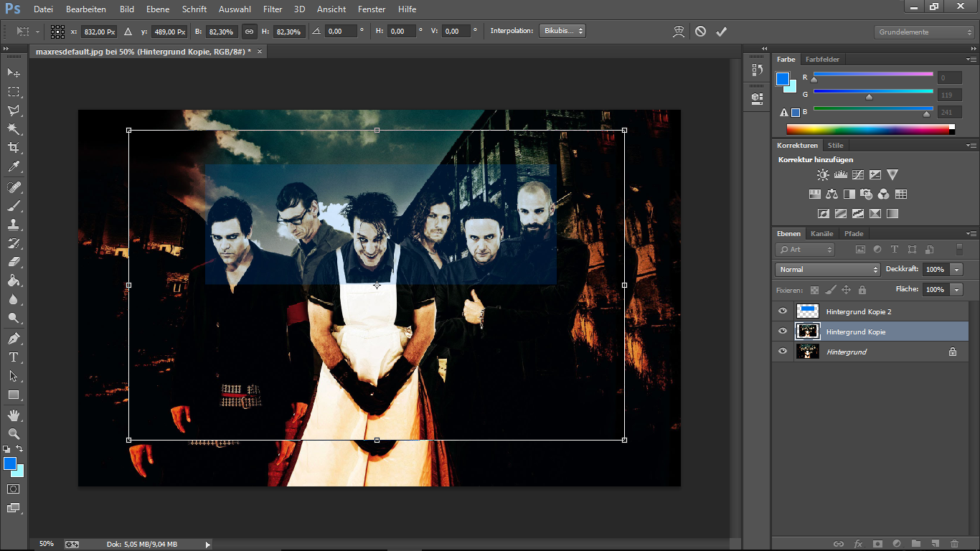Open the Filter menu
The width and height of the screenshot is (980, 551).
[x=273, y=9]
